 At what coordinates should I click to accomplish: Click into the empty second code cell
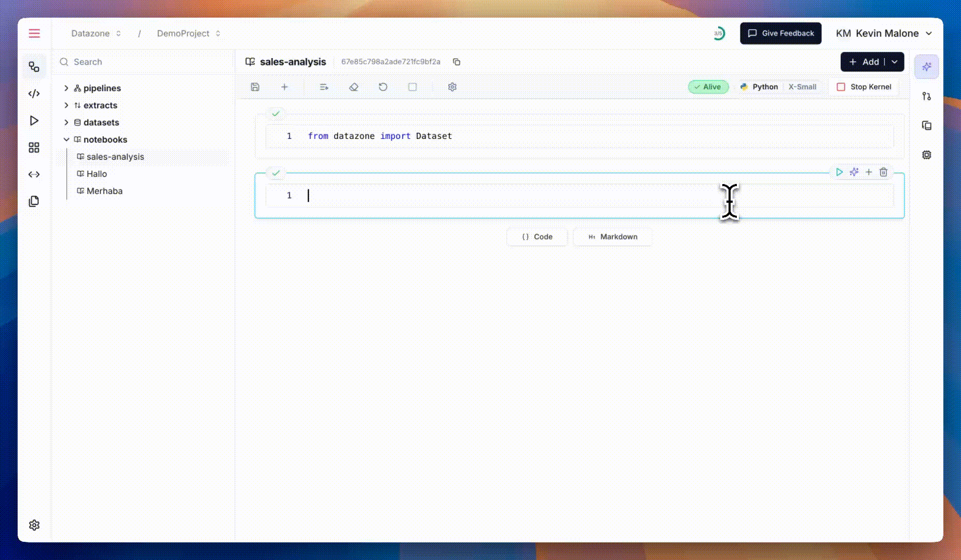580,195
